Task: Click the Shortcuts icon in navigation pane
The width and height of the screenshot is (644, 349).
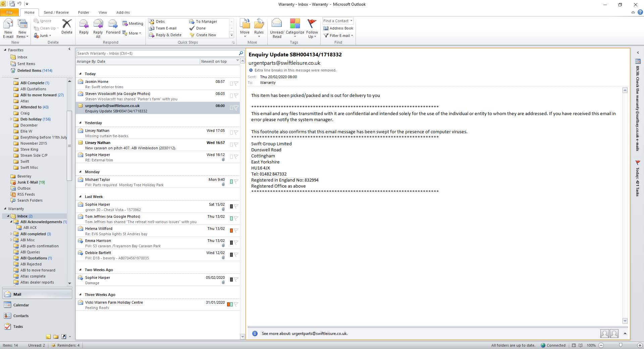Action: point(64,337)
